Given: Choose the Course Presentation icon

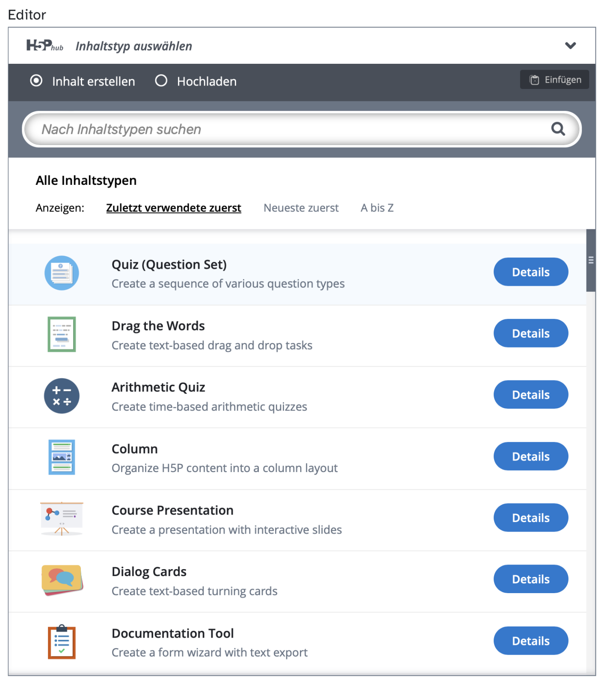Looking at the screenshot, I should [x=62, y=519].
